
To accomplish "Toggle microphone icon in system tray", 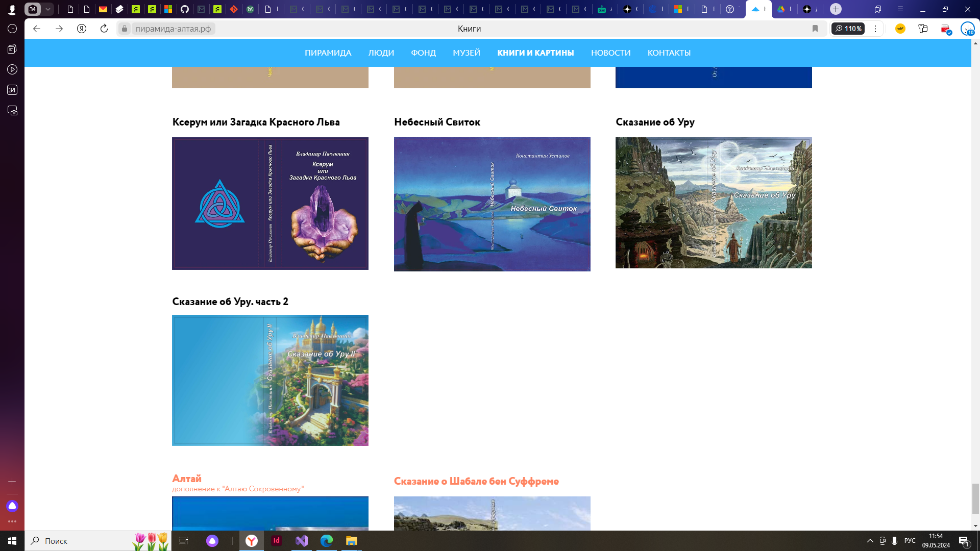I will tap(894, 541).
